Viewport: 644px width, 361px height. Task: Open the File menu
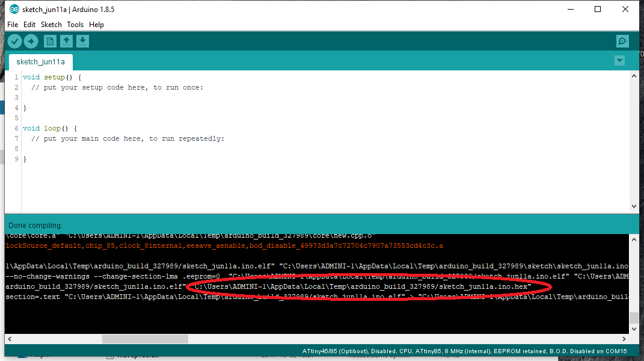[x=13, y=25]
